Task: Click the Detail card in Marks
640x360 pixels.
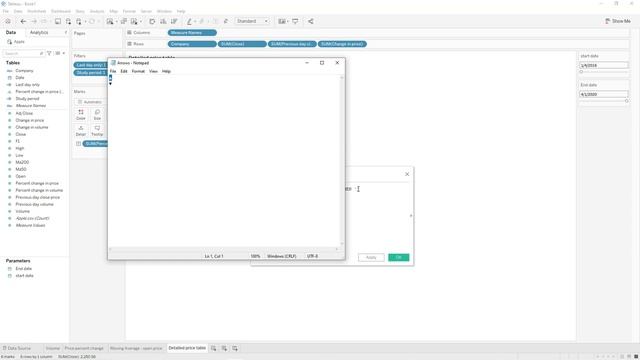Action: 81,131
